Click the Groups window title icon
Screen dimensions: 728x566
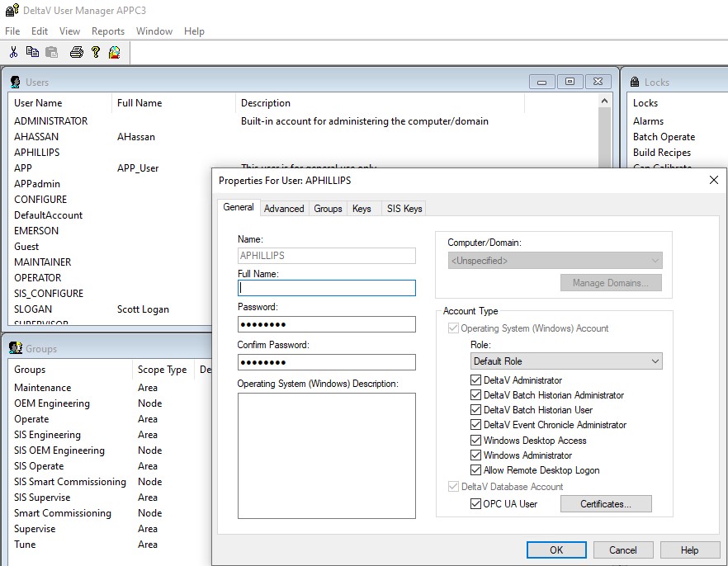tap(16, 348)
